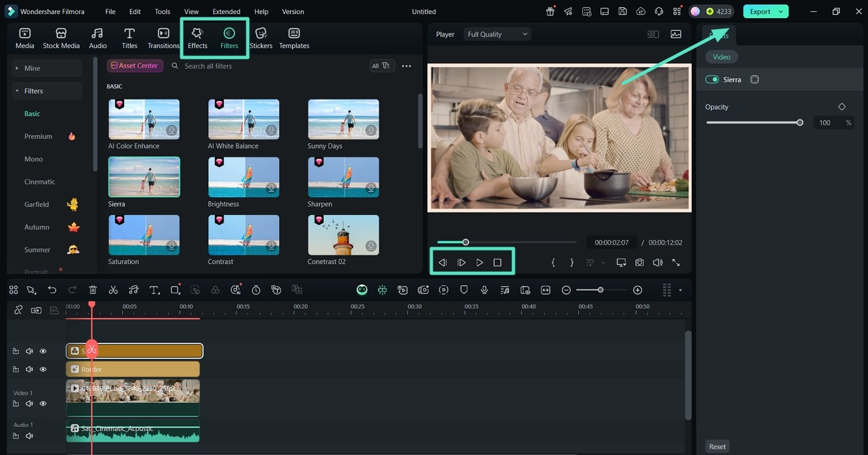Step forward one frame in player

point(461,263)
